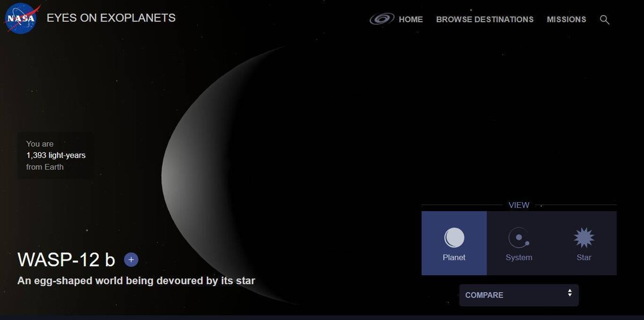Switch view using the System label
The height and width of the screenshot is (320, 644).
pyautogui.click(x=519, y=257)
